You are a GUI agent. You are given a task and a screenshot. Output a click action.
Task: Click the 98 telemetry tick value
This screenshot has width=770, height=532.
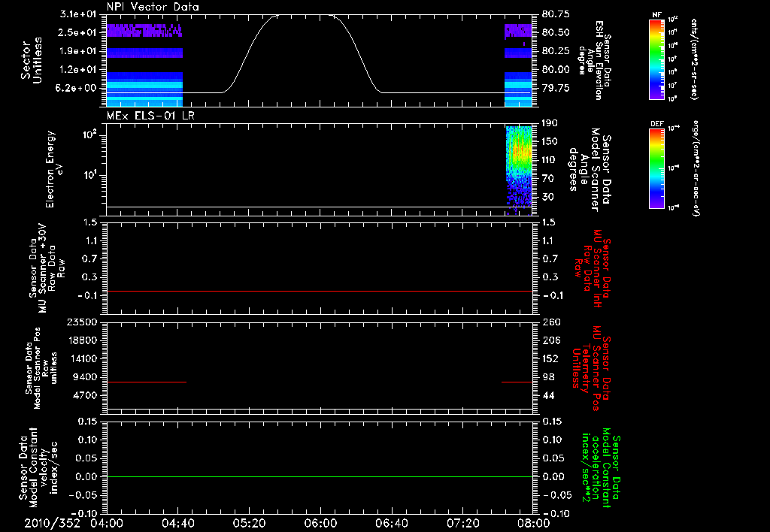548,377
